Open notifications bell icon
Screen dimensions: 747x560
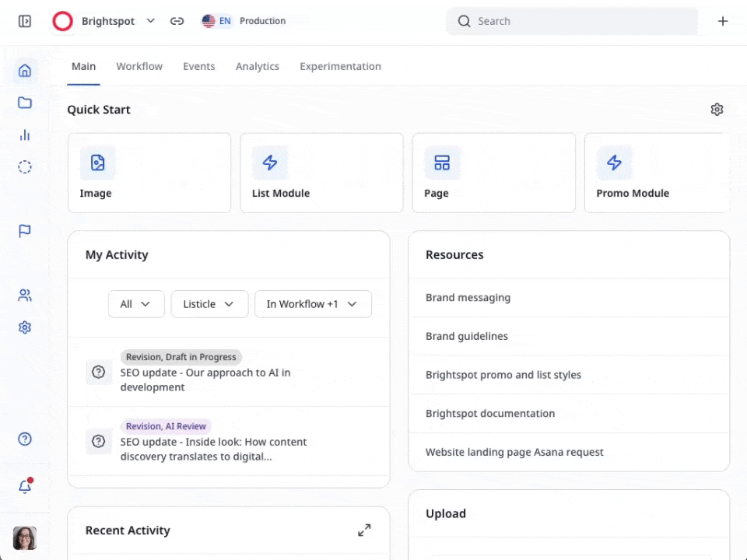tap(25, 487)
